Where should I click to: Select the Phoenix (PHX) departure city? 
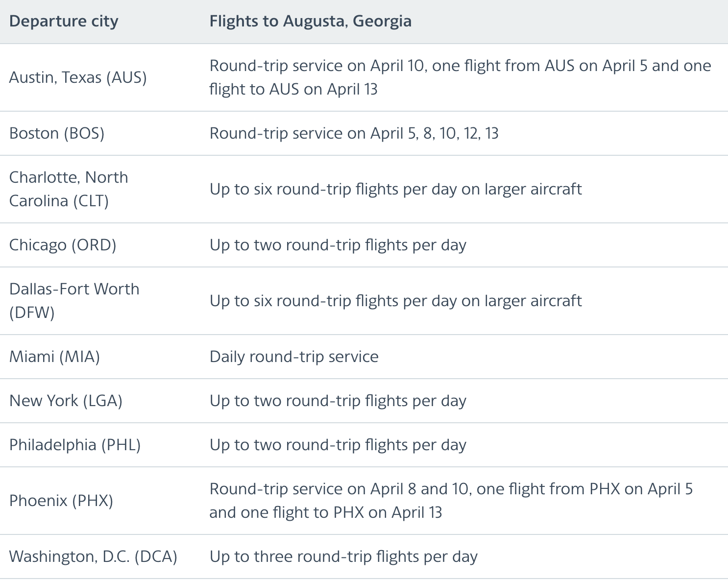[x=61, y=501]
